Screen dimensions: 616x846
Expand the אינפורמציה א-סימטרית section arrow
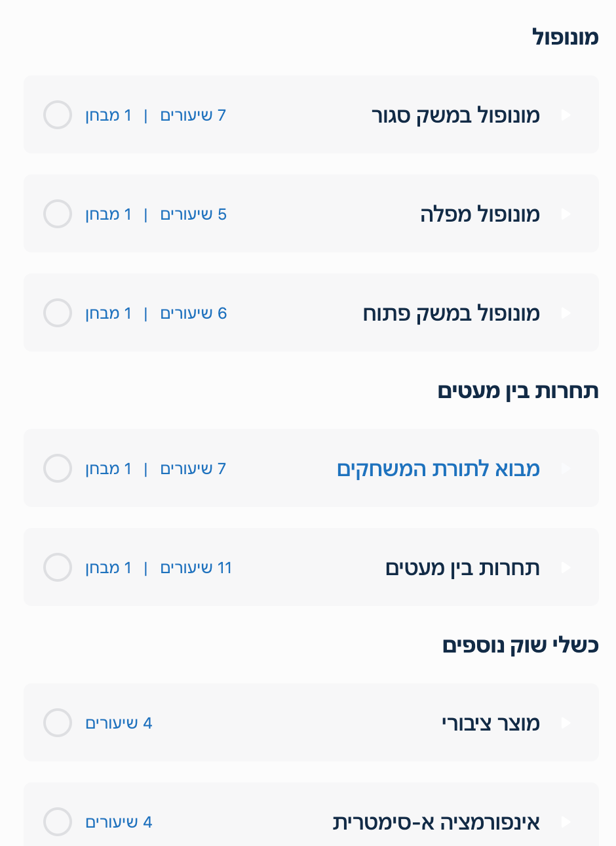[566, 822]
